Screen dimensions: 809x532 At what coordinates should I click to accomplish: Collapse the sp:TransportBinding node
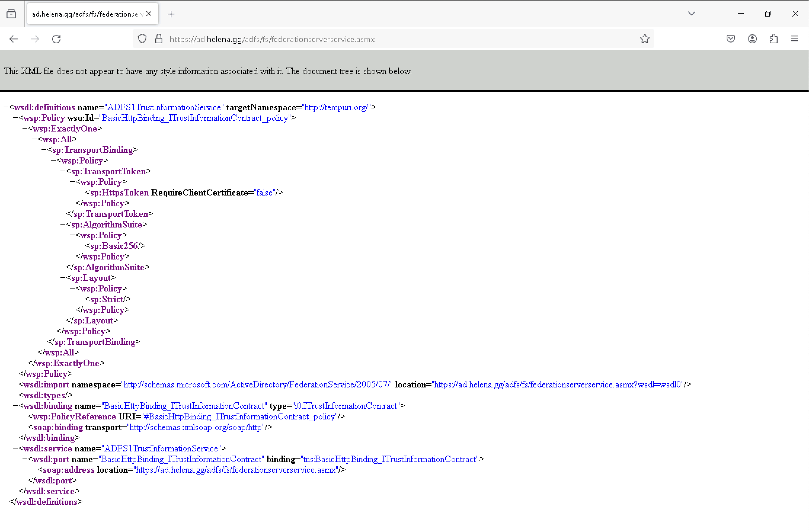coord(44,150)
